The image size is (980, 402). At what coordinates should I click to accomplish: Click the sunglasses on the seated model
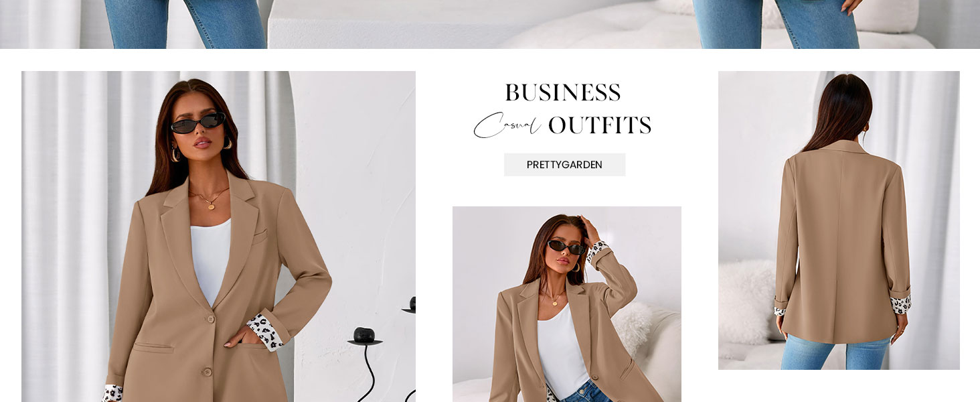[566, 247]
